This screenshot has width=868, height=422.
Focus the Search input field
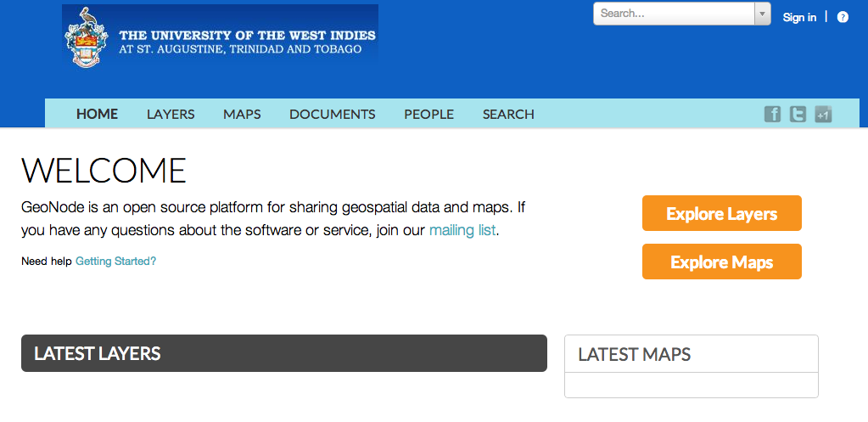(x=675, y=14)
